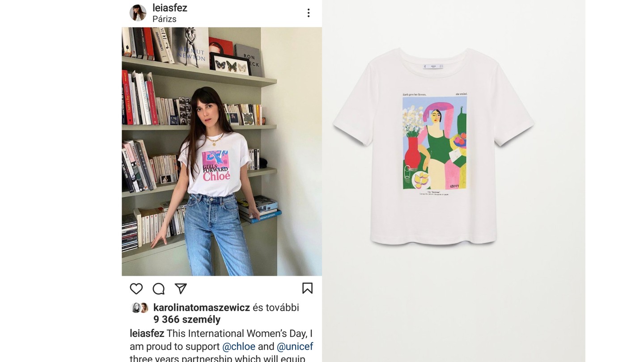Click the t-shirt neck label tag
Viewport: 644px width, 362px height.
coord(432,66)
